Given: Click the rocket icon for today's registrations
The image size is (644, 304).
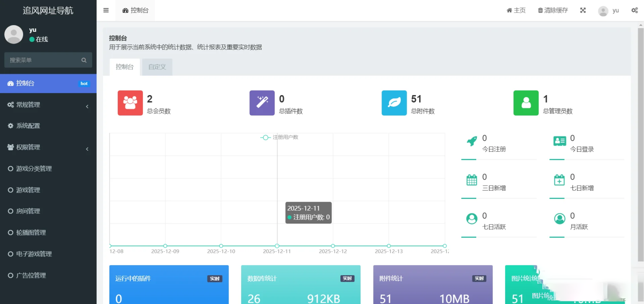Looking at the screenshot, I should click(472, 142).
